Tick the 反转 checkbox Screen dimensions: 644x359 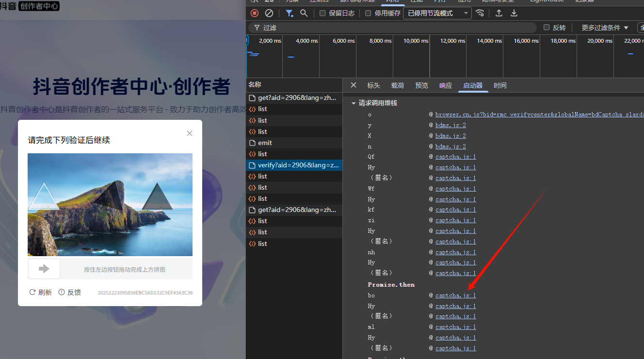point(547,28)
